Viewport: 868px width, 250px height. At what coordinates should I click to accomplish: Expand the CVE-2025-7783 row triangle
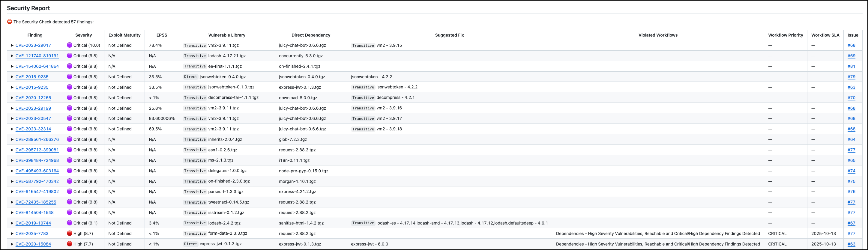tap(12, 234)
